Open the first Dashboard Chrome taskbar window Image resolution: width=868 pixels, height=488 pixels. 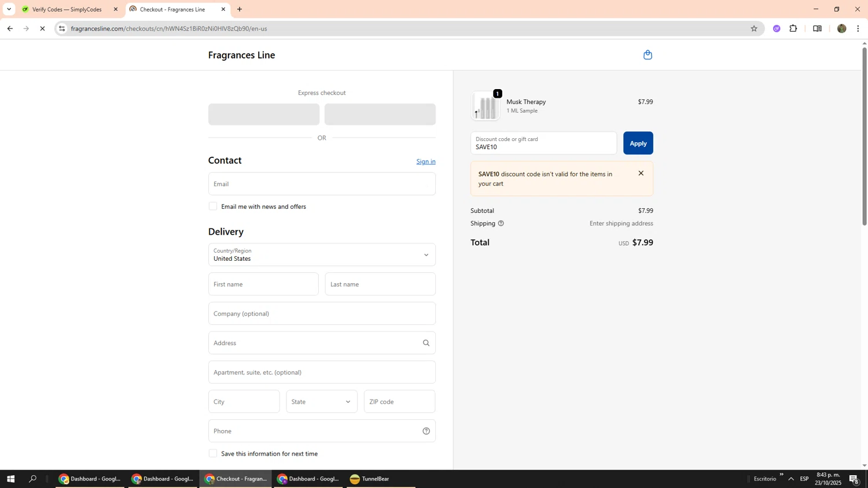click(90, 479)
